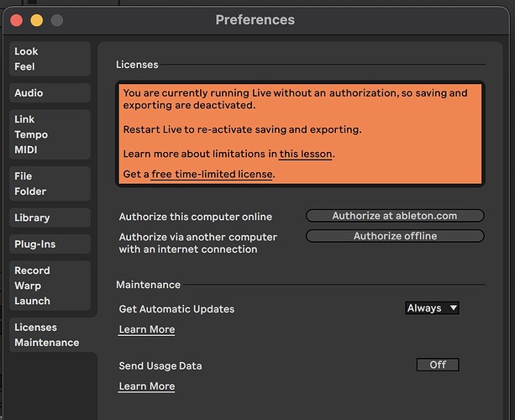
Task: Select the File Folder tab
Action: pyautogui.click(x=50, y=184)
